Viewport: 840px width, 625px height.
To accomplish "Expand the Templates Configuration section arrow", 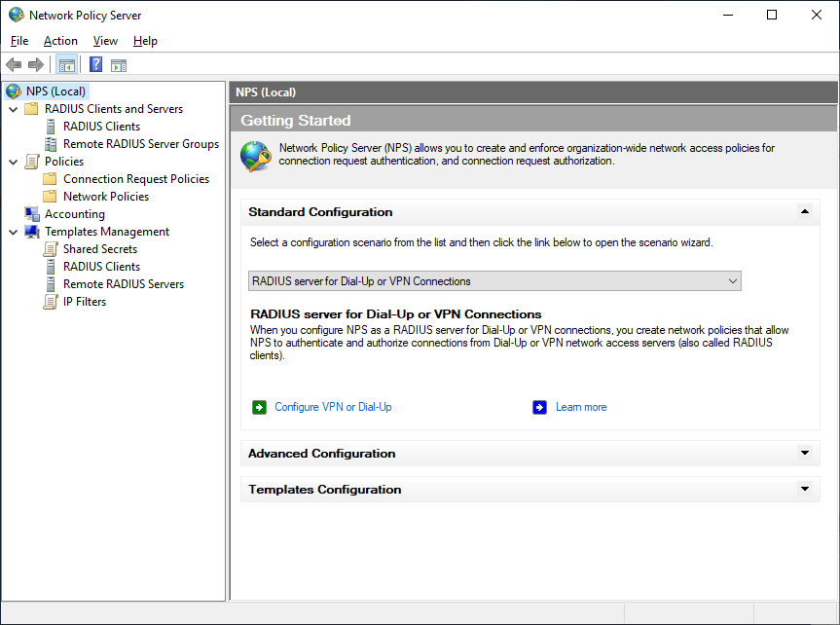I will coord(805,489).
